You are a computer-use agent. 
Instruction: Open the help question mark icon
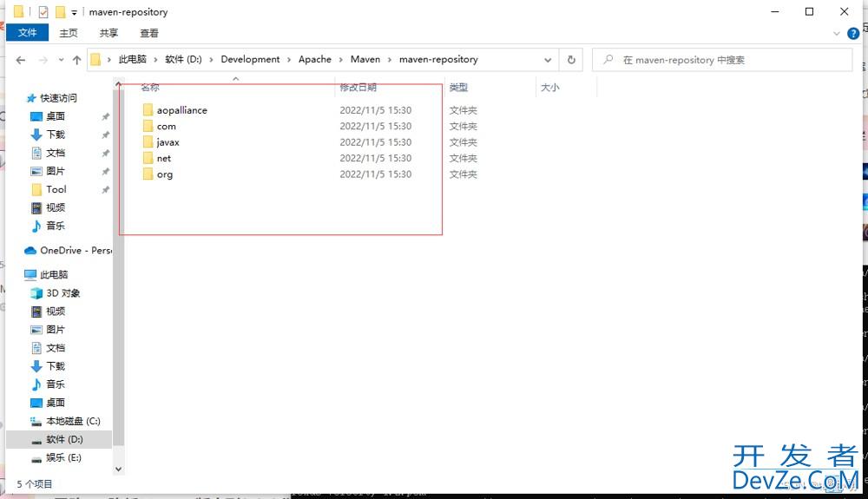[x=853, y=34]
